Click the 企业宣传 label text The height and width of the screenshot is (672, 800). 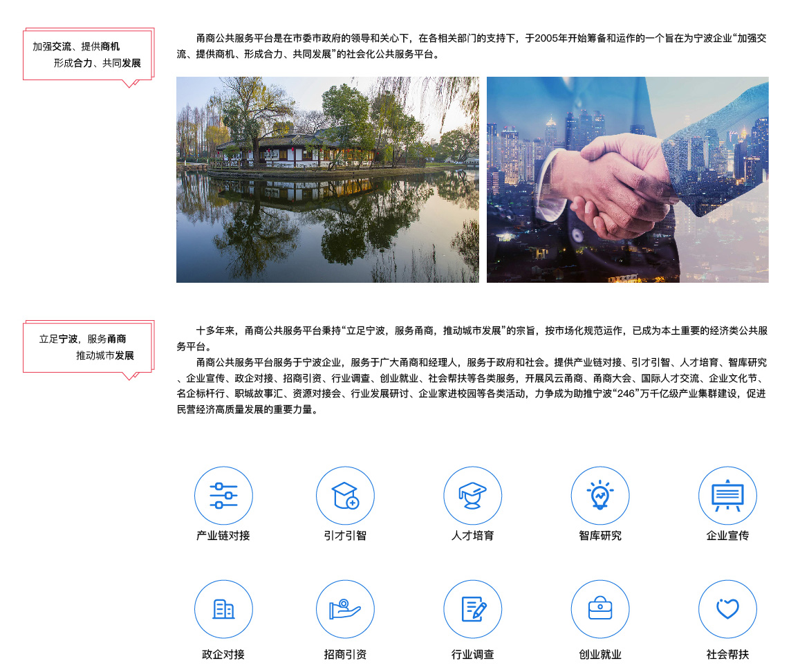pyautogui.click(x=727, y=535)
